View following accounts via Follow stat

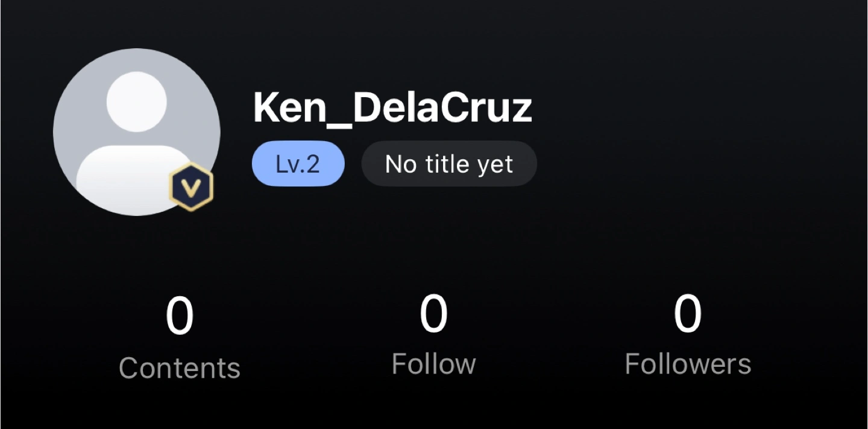click(433, 335)
